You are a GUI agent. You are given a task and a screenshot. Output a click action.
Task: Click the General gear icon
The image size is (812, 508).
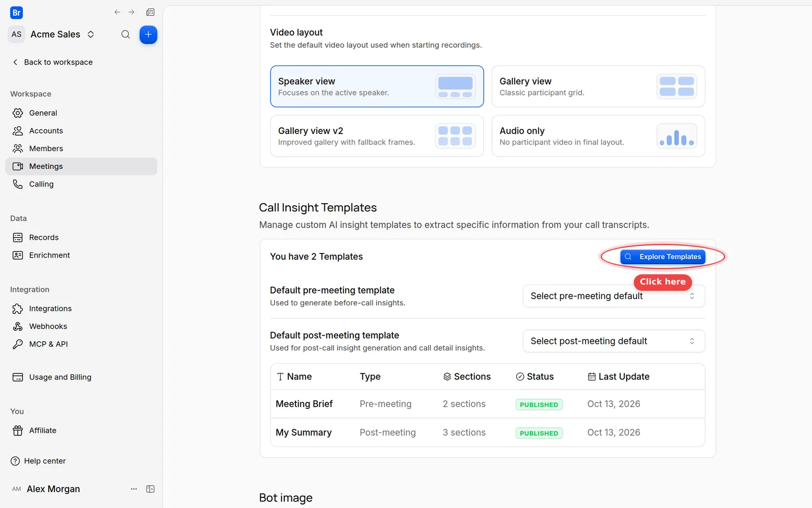pos(18,113)
